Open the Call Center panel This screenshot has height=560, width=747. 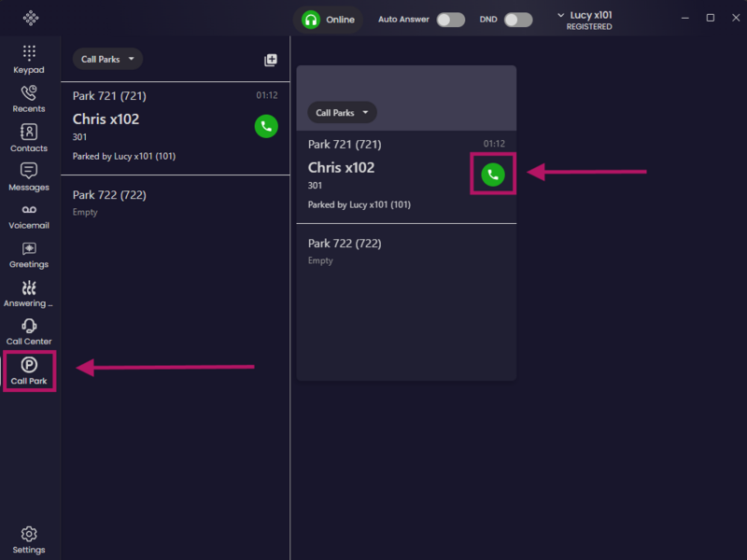pyautogui.click(x=29, y=332)
